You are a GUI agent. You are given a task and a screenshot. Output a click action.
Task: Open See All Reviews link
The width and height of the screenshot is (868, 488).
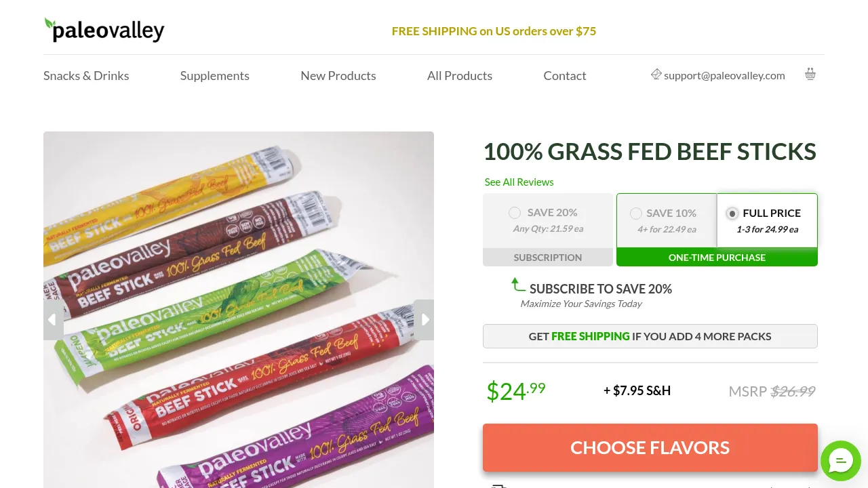pos(519,182)
